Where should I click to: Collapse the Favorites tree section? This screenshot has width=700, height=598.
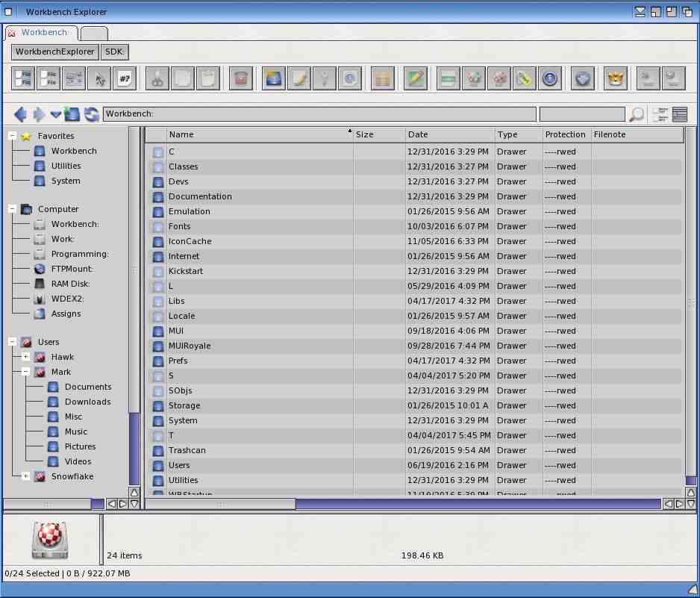pos(13,135)
